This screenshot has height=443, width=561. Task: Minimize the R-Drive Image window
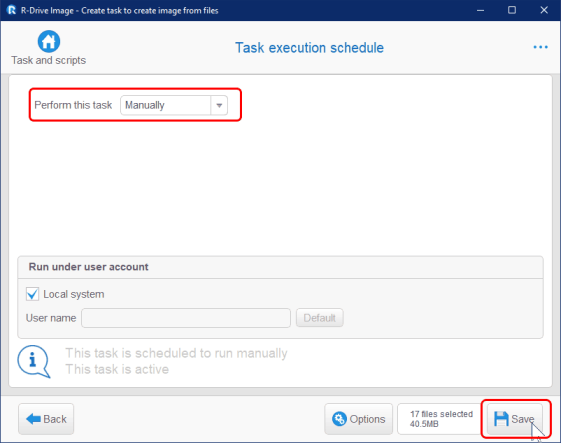pyautogui.click(x=480, y=10)
